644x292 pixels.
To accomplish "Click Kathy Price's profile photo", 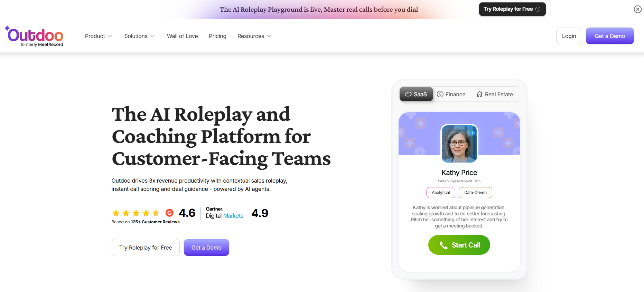I will tap(459, 144).
